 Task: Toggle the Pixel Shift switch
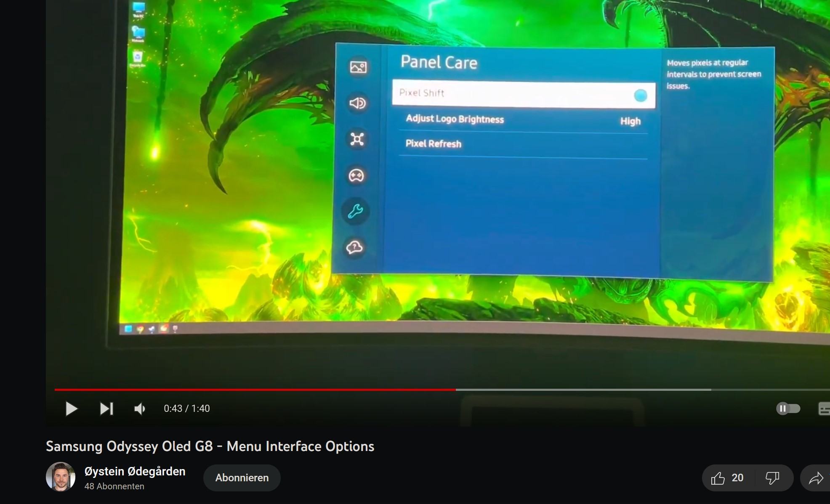click(640, 95)
